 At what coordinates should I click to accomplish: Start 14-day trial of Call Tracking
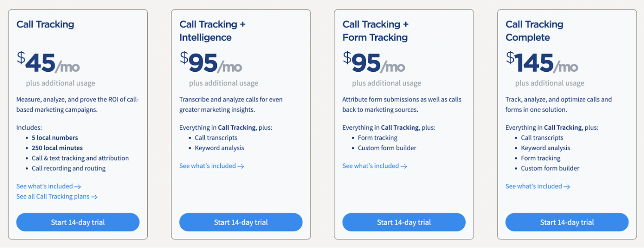coord(78,222)
